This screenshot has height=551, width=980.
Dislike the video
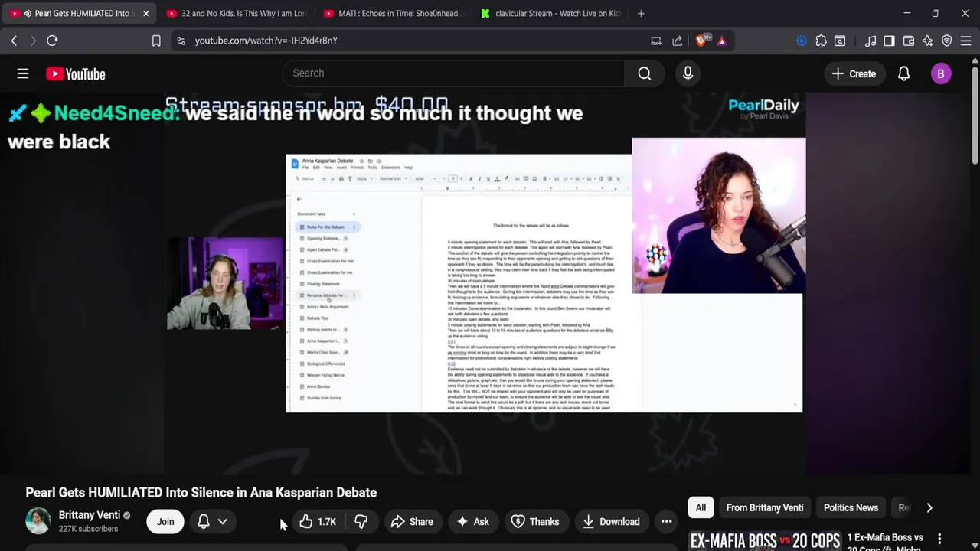[361, 522]
